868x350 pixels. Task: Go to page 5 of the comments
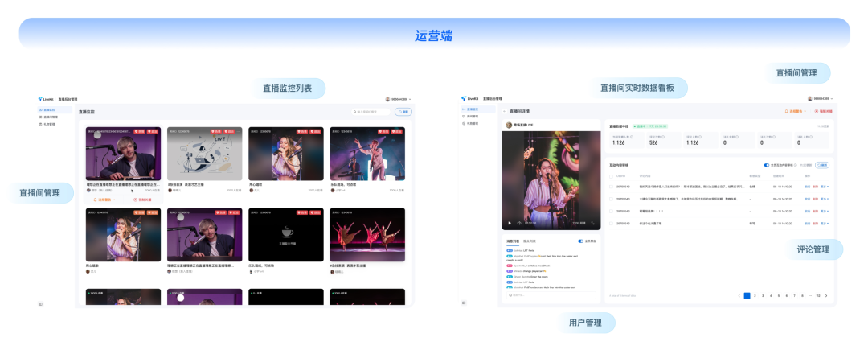click(x=778, y=296)
